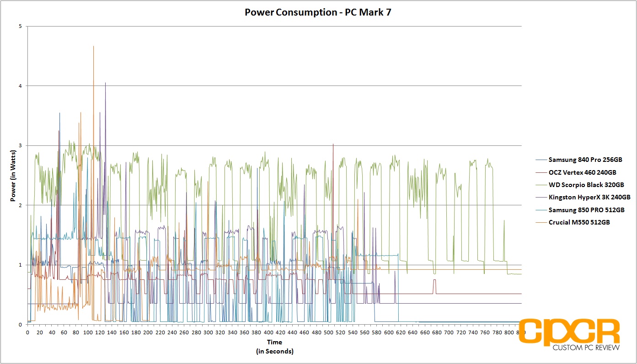637x364 pixels.
Task: Click the Power (in Watts) axis label
Action: pyautogui.click(x=13, y=175)
